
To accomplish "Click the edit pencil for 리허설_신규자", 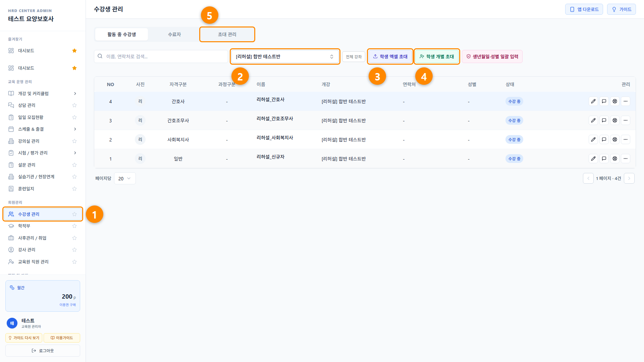I will click(x=593, y=159).
